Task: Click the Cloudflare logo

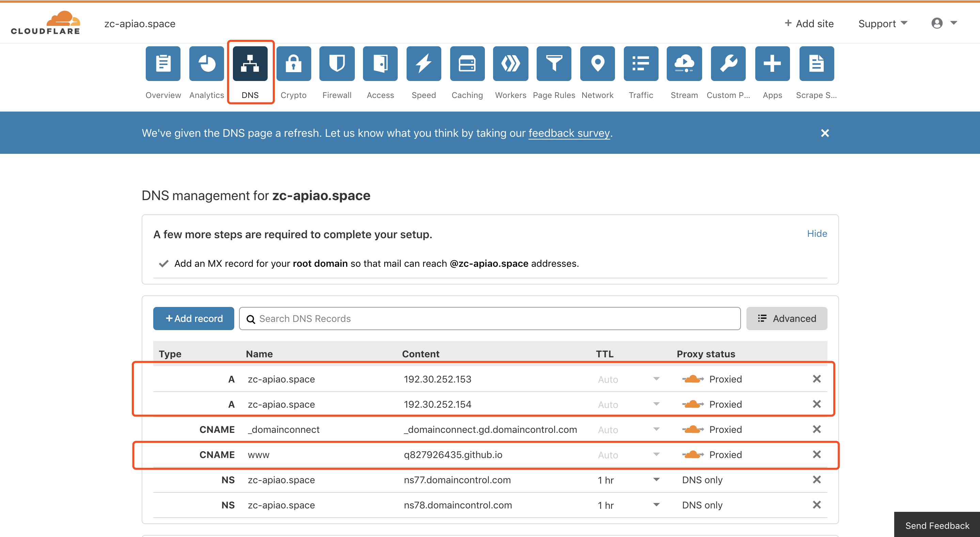Action: tap(45, 23)
